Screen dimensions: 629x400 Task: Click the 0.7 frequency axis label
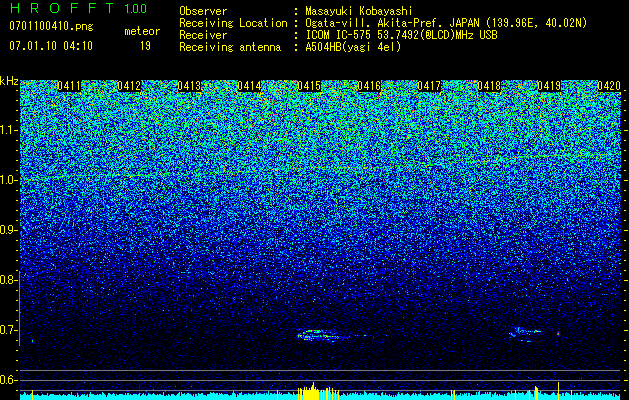(x=8, y=330)
